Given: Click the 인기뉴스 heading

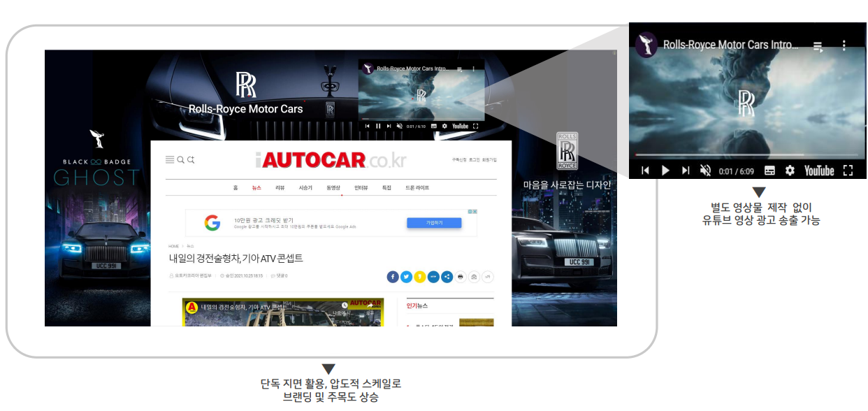Looking at the screenshot, I should [417, 305].
